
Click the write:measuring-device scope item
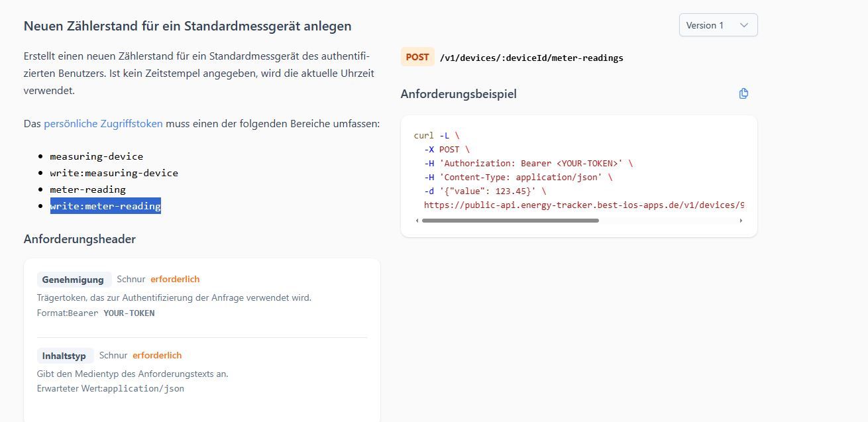pos(114,173)
